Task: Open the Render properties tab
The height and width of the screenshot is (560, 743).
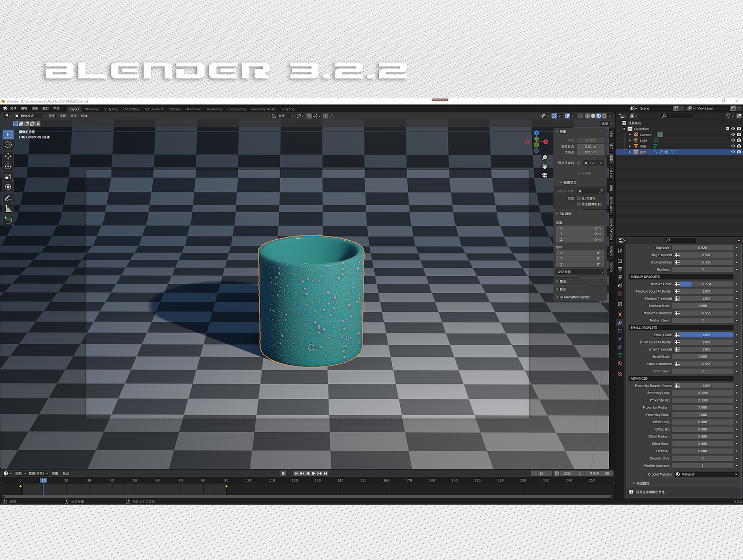Action: tap(620, 261)
